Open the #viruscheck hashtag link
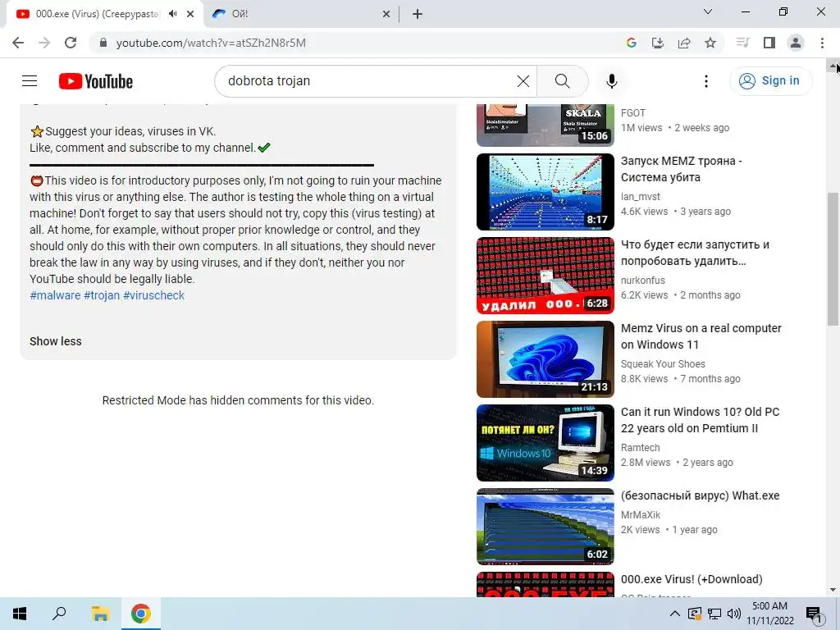This screenshot has width=840, height=630. pyautogui.click(x=153, y=295)
